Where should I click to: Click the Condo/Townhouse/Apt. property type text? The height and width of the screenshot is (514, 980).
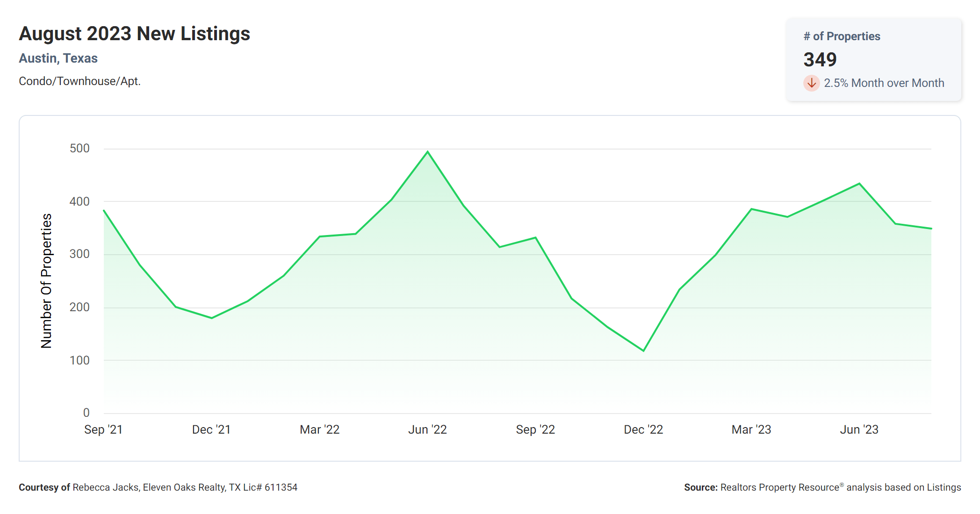point(79,81)
